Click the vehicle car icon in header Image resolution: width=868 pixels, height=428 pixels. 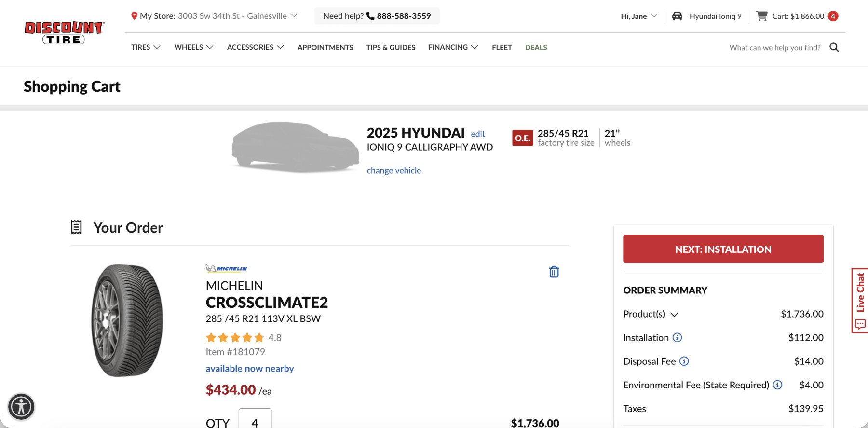tap(678, 15)
